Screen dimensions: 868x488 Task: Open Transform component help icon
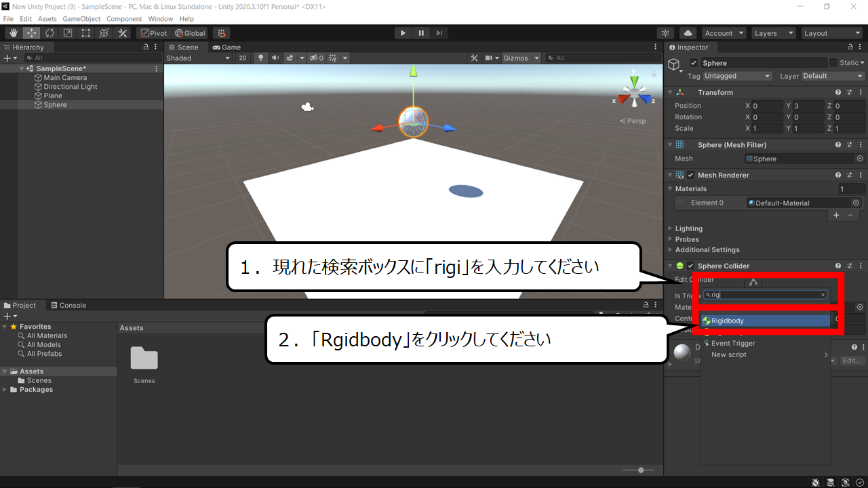coord(838,92)
